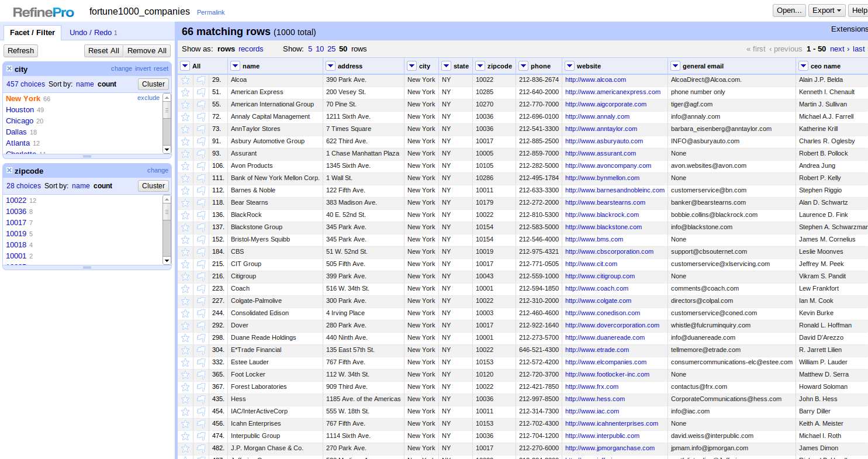Open the state column dropdown menu

(446, 66)
